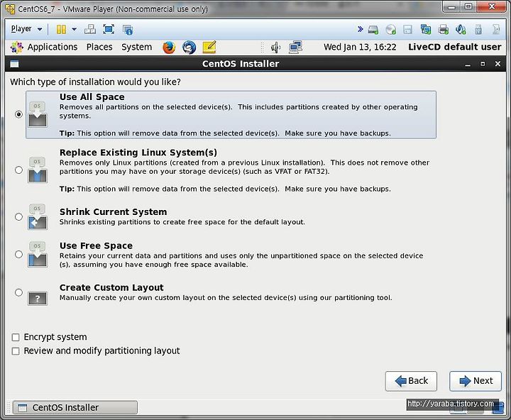Image resolution: width=511 pixels, height=420 pixels.
Task: Click the sound card device icon
Action: click(x=461, y=30)
